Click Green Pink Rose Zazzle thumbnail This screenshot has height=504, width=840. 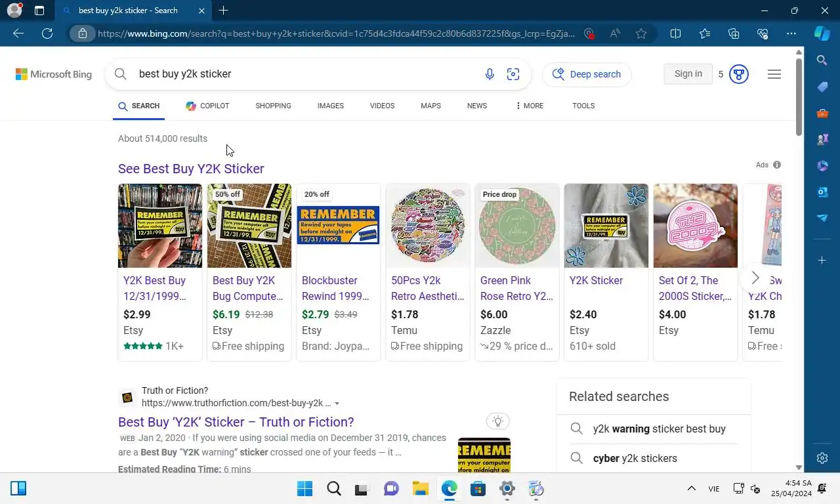[x=517, y=226]
